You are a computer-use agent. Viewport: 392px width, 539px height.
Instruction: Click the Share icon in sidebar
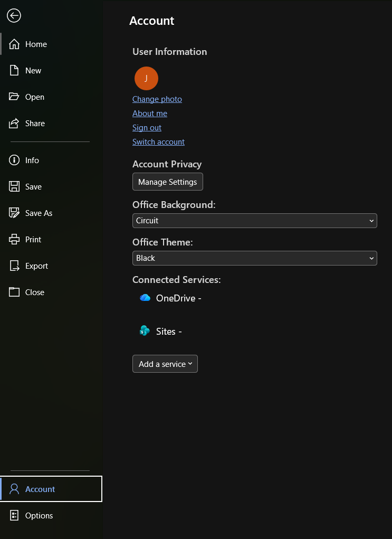(14, 123)
